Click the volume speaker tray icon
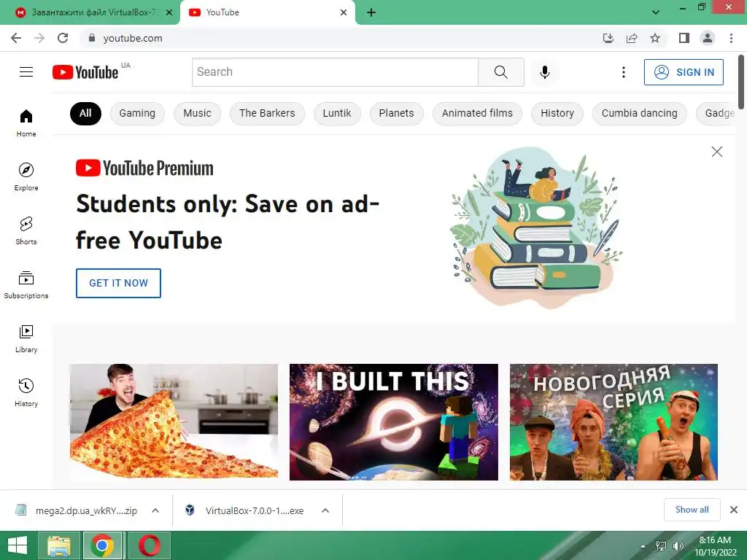The height and width of the screenshot is (560, 747). tap(678, 545)
